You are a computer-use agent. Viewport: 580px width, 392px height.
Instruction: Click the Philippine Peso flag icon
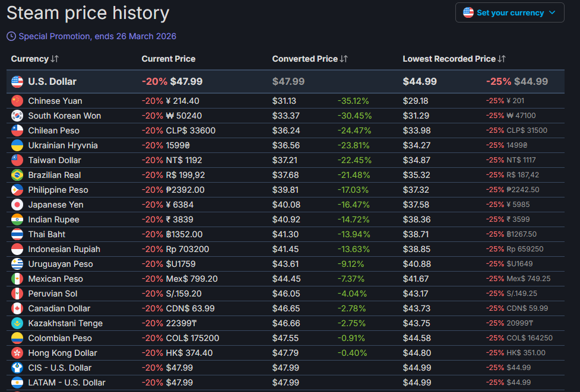tap(17, 190)
